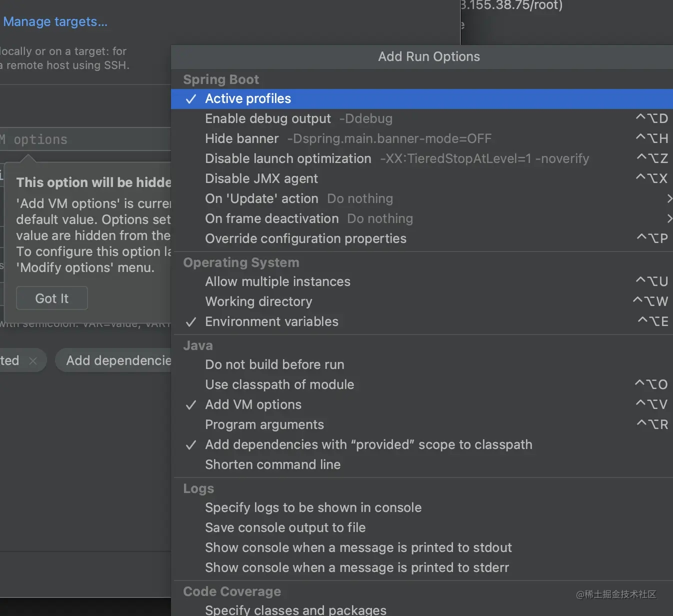
Task: Expand On frame deactivation submenu
Action: 422,219
